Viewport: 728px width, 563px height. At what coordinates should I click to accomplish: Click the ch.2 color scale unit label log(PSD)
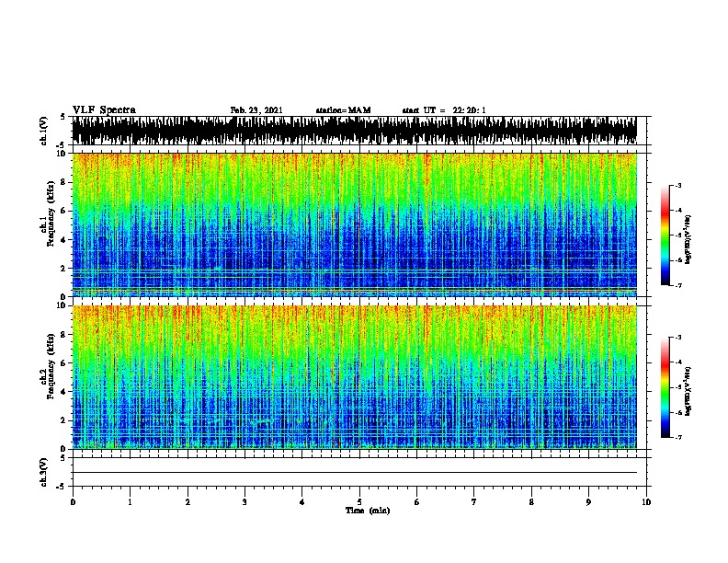click(x=688, y=391)
